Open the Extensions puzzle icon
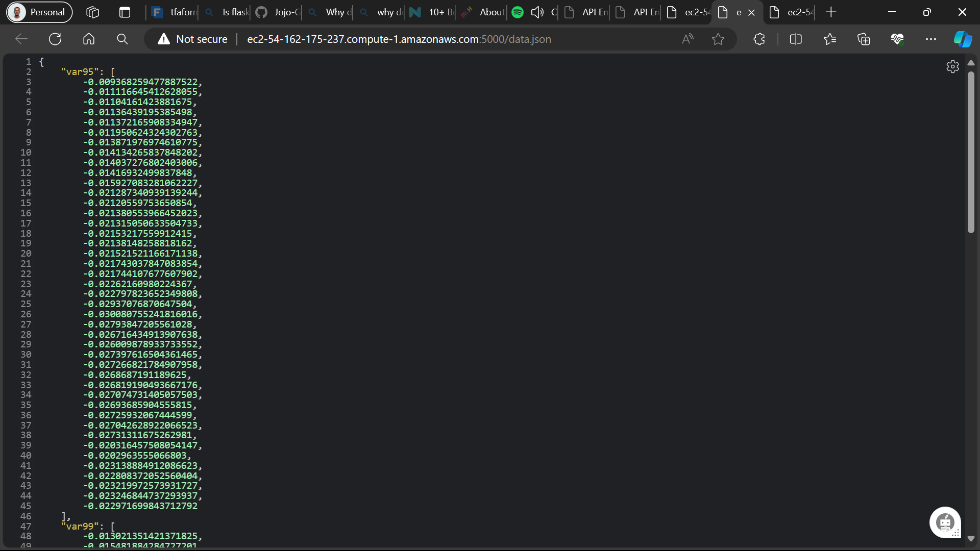The height and width of the screenshot is (551, 980). pyautogui.click(x=759, y=39)
